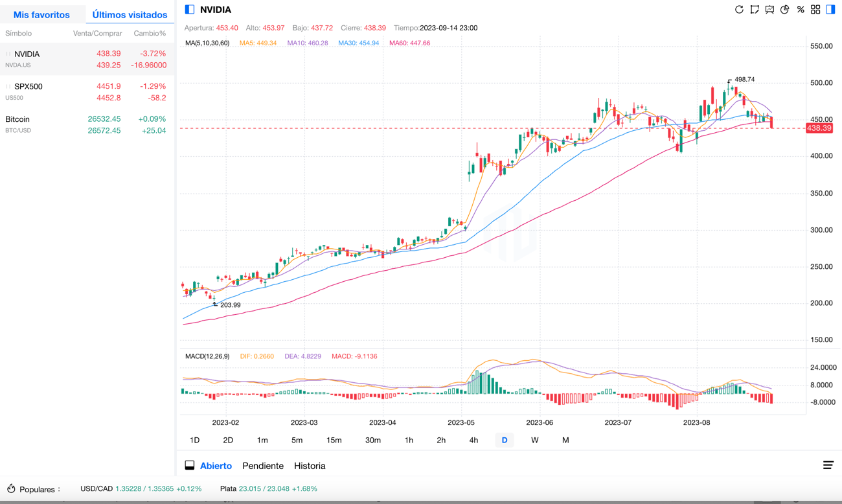The height and width of the screenshot is (504, 842).
Task: Toggle the percent scale icon
Action: 801,10
